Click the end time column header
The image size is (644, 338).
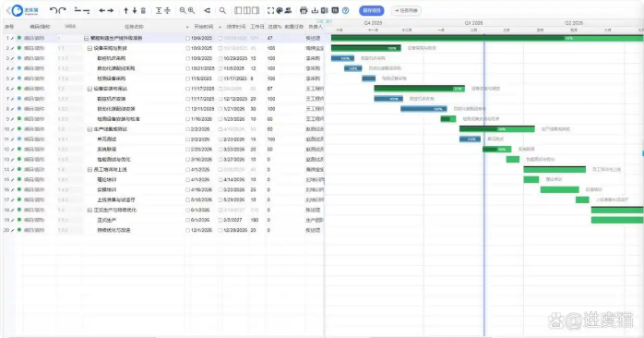(236, 26)
